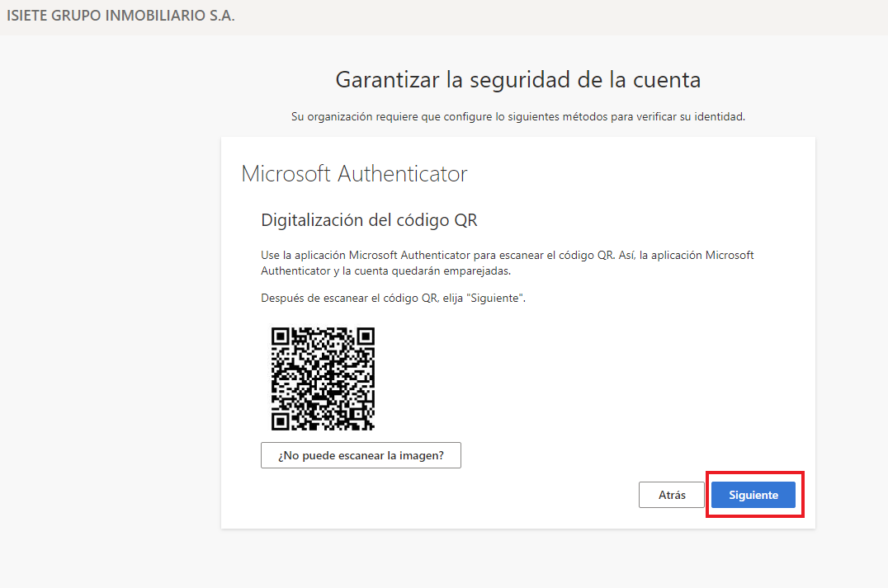This screenshot has height=588, width=888.
Task: Click the instruction starting "Después de escanear el código QR"
Action: point(393,298)
